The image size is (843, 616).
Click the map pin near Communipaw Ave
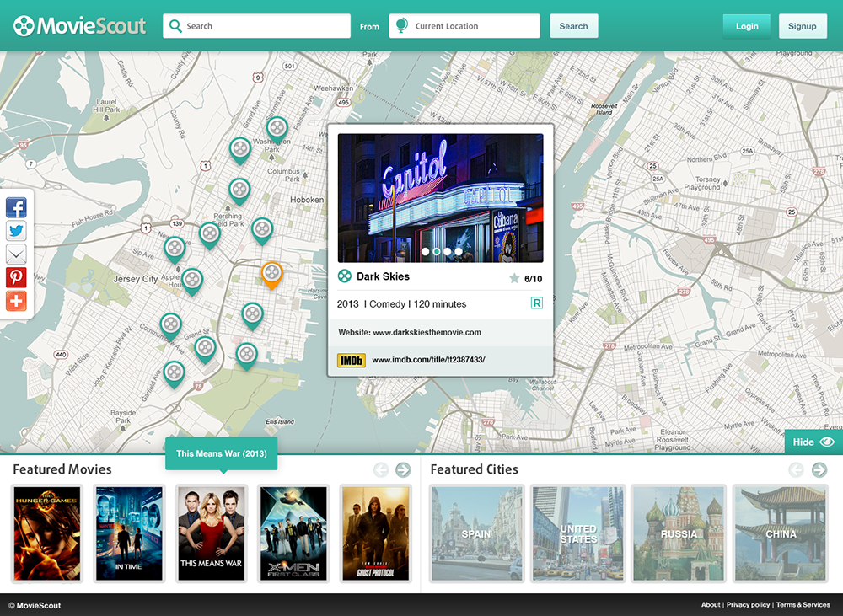(171, 326)
